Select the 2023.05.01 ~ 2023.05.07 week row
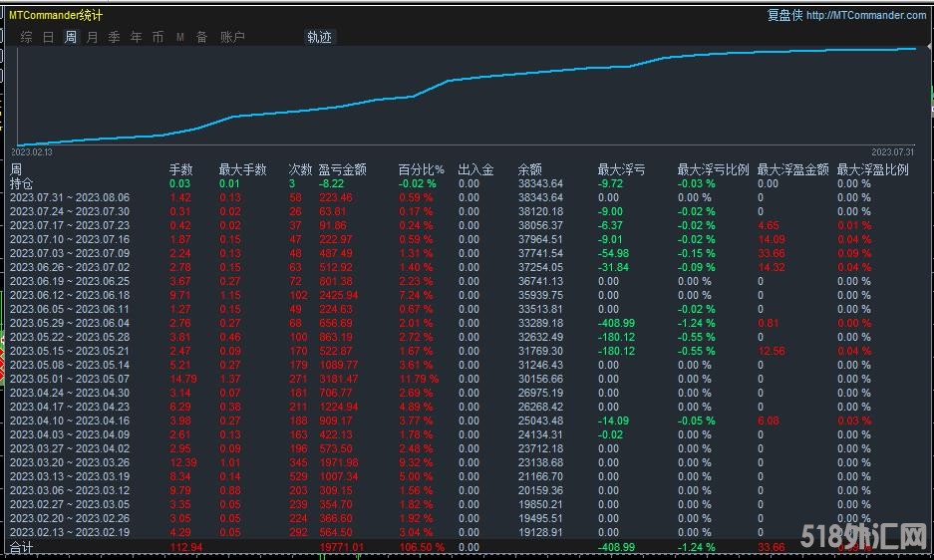 point(70,379)
